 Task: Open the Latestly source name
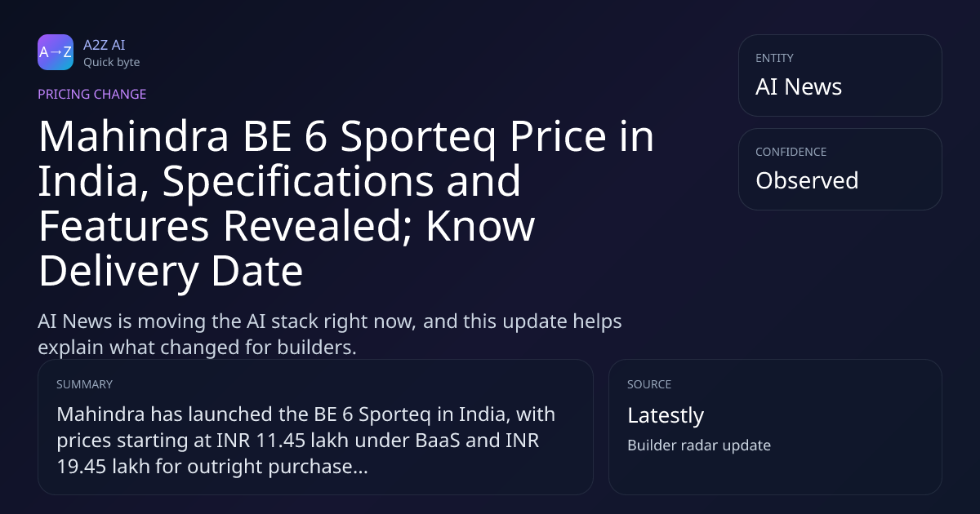pyautogui.click(x=666, y=415)
